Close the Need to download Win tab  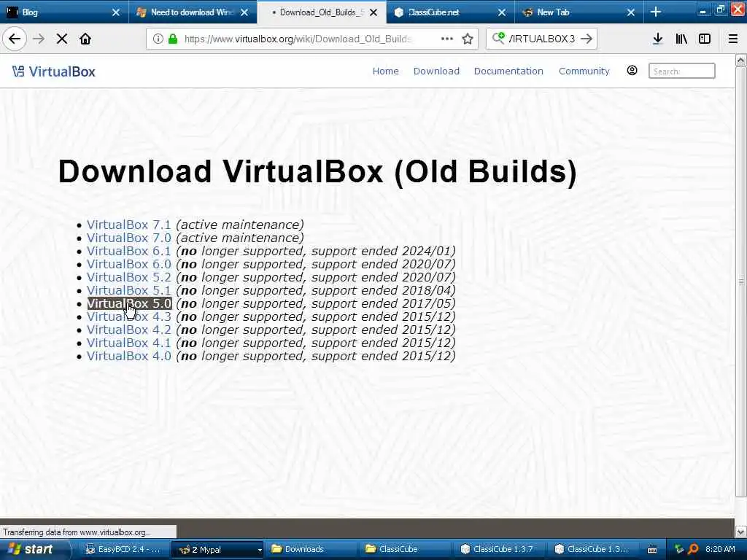[x=244, y=12]
